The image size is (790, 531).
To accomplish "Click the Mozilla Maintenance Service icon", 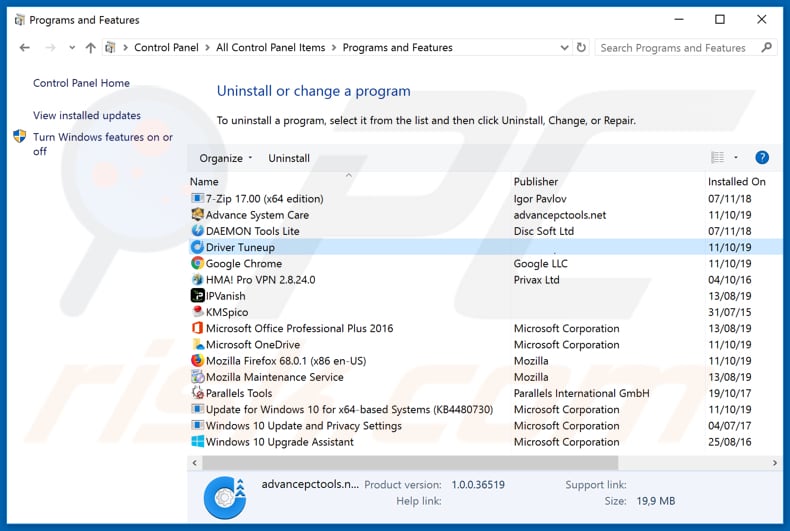I will click(x=197, y=377).
